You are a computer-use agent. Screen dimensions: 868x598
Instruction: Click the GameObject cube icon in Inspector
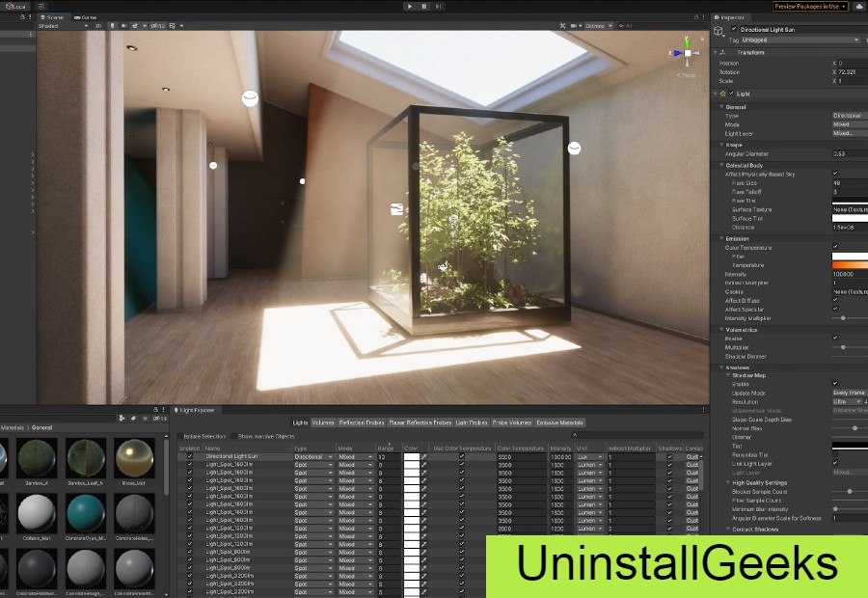pyautogui.click(x=719, y=32)
